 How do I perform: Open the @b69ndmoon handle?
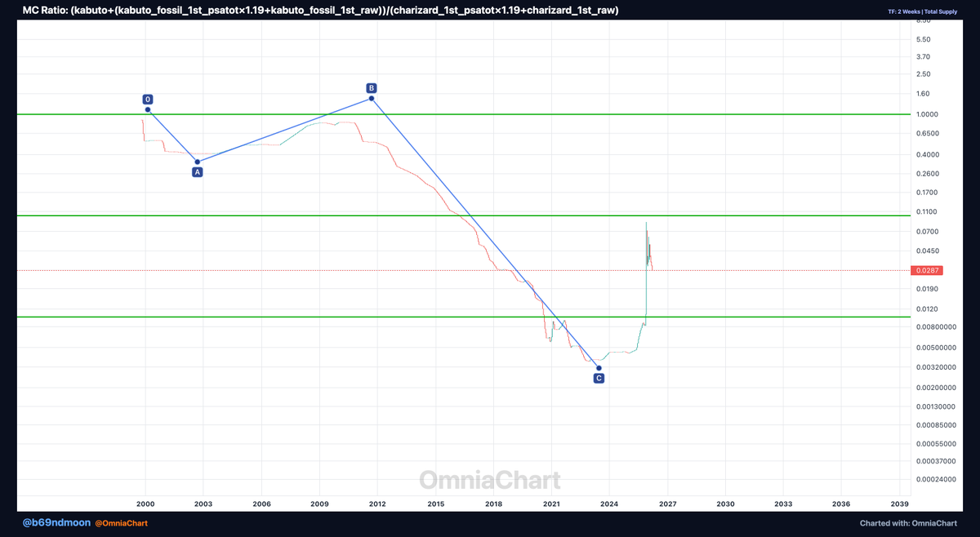coord(56,522)
